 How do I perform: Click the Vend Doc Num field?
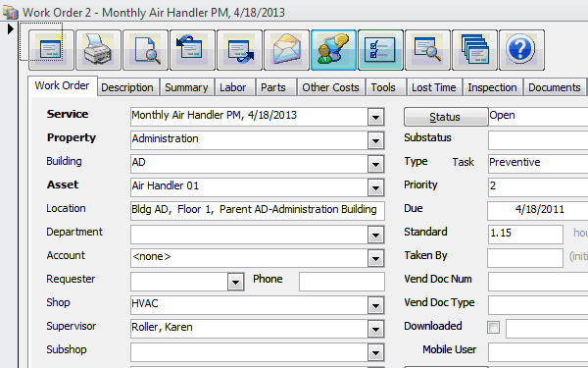click(x=538, y=282)
